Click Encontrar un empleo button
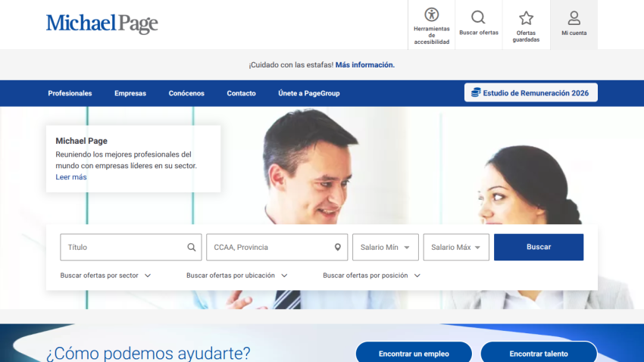The image size is (644, 362). point(414,353)
